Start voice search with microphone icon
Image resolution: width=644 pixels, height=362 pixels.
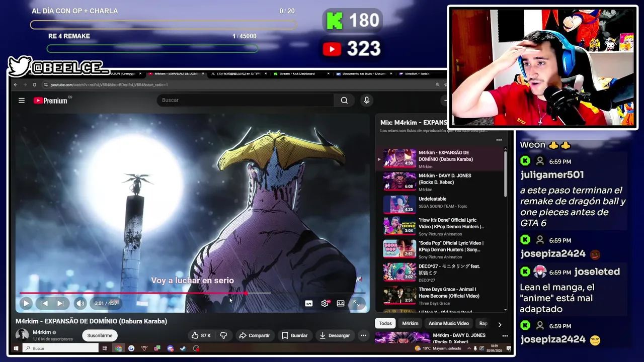[367, 100]
